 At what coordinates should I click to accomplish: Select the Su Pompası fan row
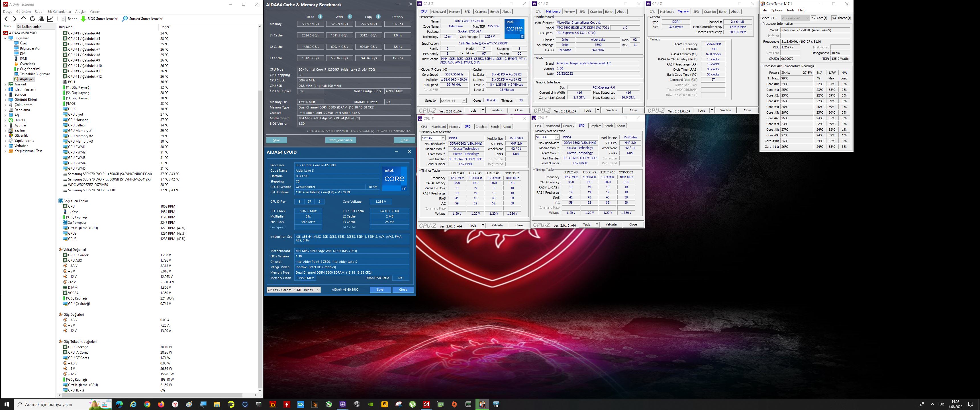159,222
